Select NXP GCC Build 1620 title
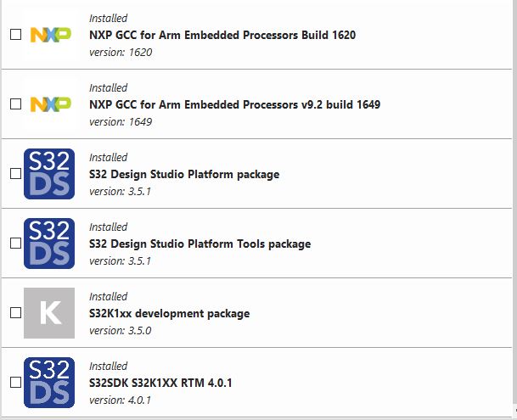Screen dimensions: 517x420 tap(222, 36)
